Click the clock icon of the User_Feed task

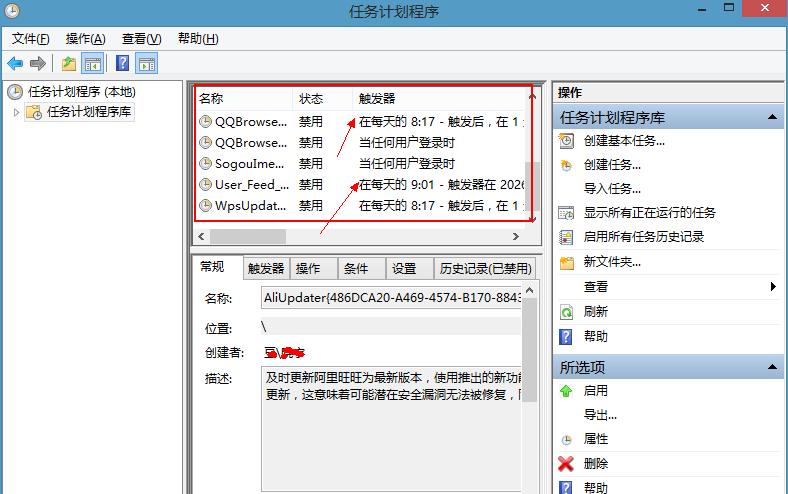[x=205, y=185]
